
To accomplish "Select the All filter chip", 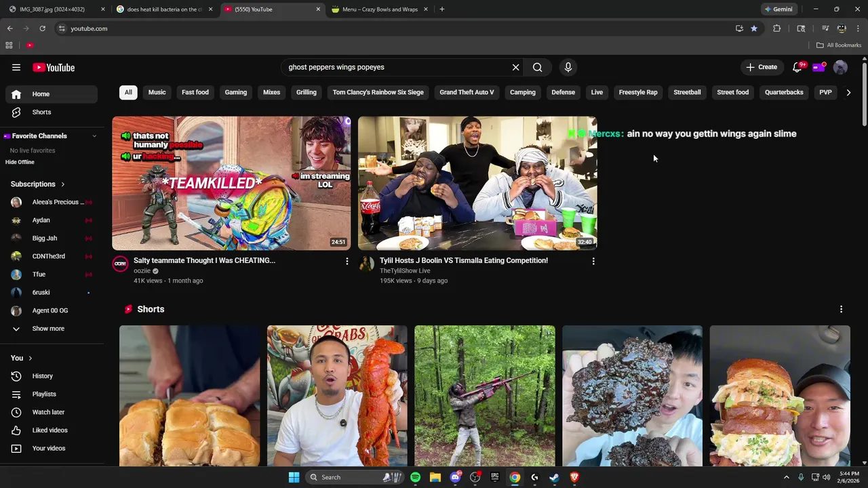I will 128,92.
